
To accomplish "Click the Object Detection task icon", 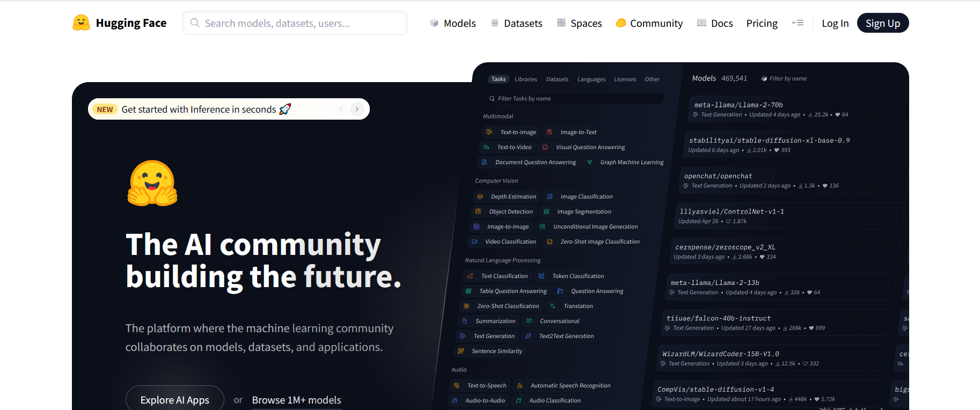I will (478, 211).
